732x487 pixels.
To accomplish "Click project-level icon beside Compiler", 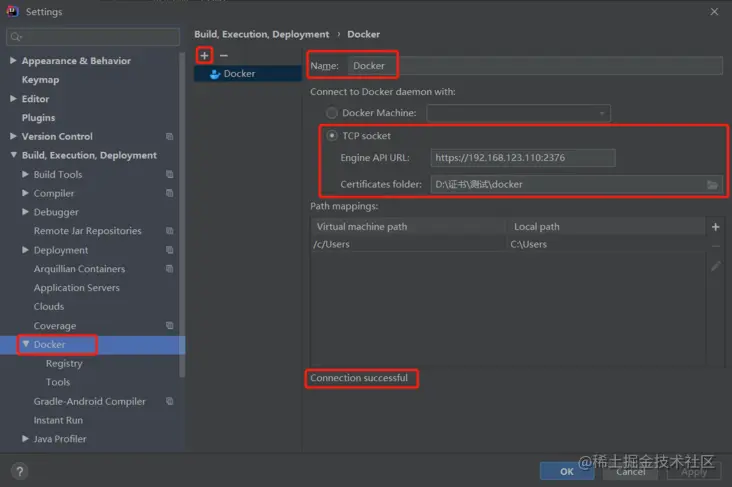I will [169, 193].
